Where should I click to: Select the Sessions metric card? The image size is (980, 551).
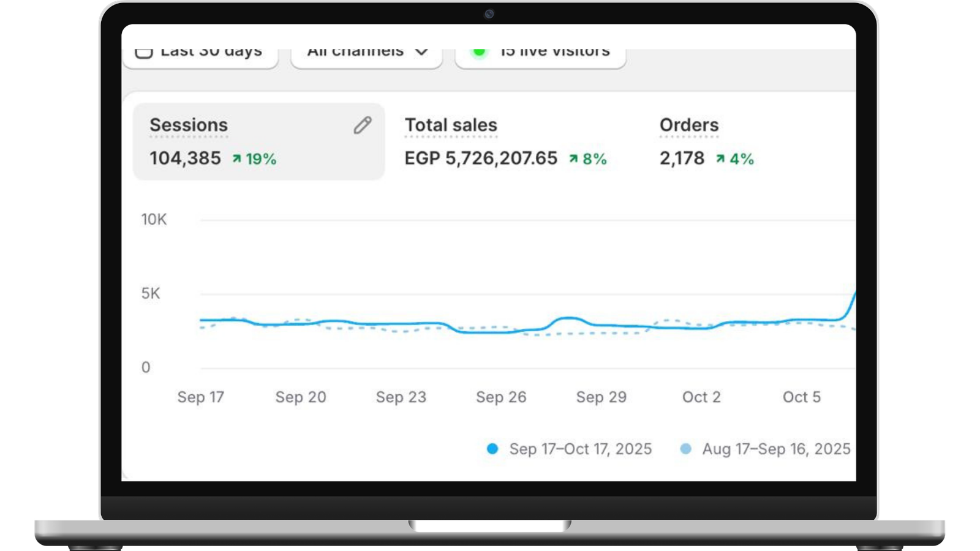point(259,141)
